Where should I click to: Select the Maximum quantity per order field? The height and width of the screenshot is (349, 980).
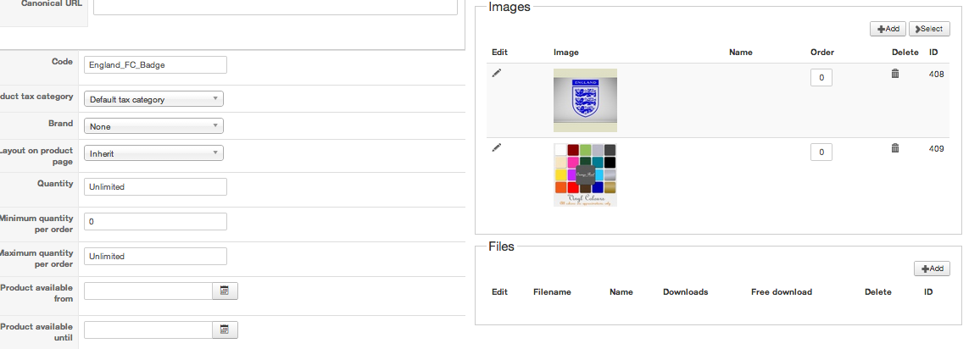pyautogui.click(x=155, y=256)
